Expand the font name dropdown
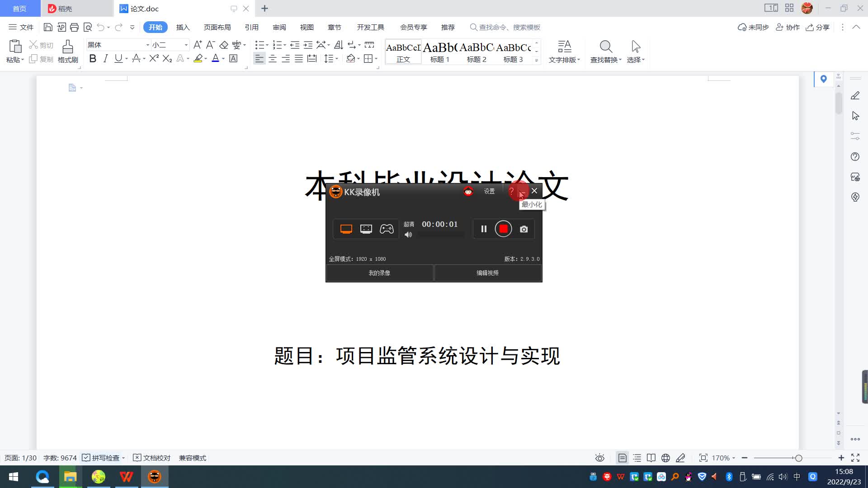868x488 pixels. pos(147,45)
